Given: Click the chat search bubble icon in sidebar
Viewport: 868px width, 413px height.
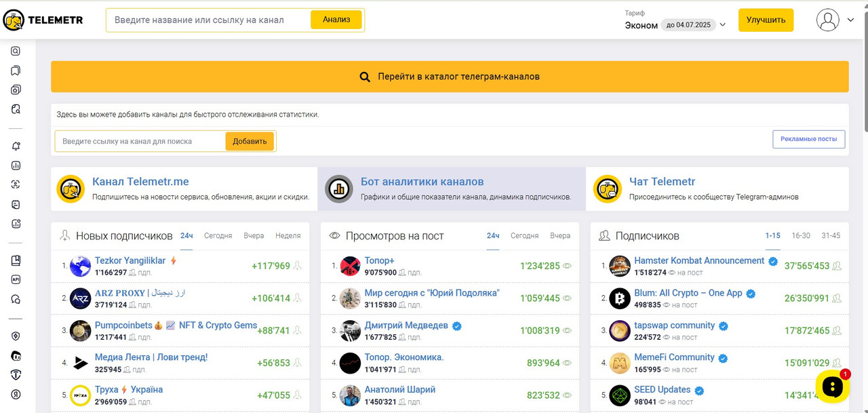Looking at the screenshot, I should tap(16, 299).
